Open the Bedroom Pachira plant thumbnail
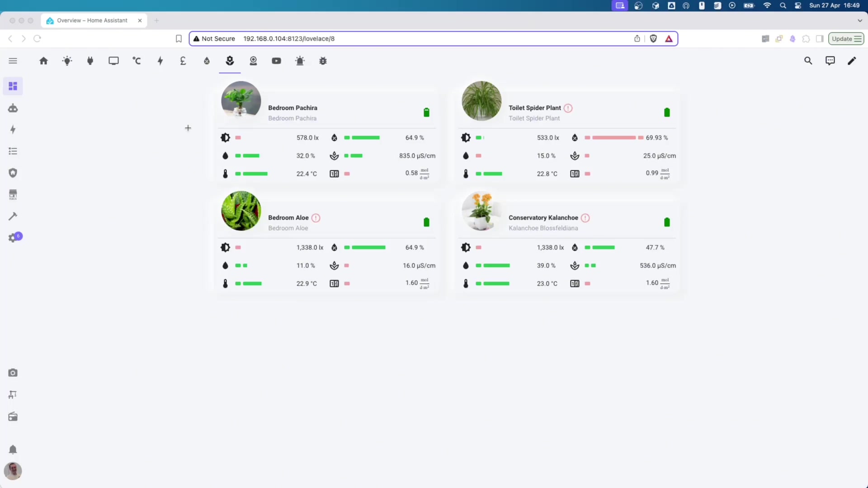 click(241, 101)
